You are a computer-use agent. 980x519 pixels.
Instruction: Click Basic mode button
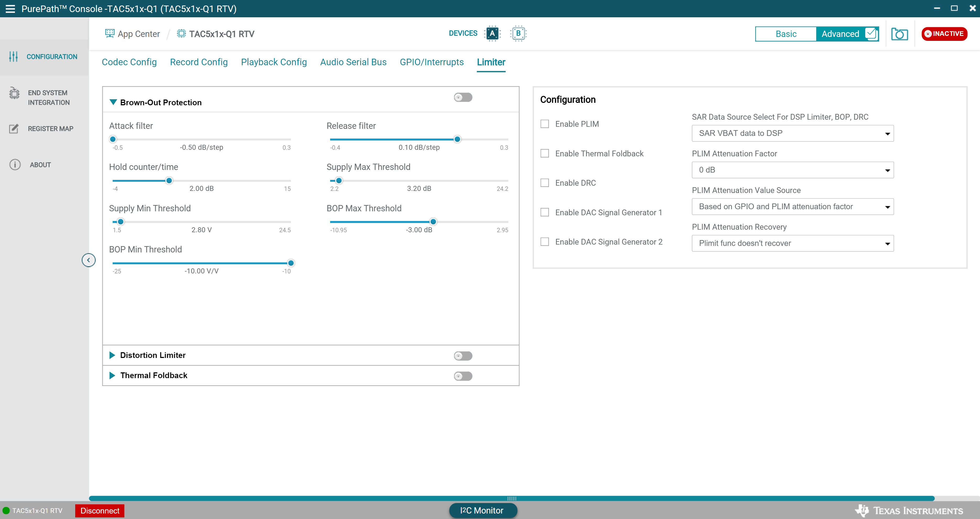(786, 34)
